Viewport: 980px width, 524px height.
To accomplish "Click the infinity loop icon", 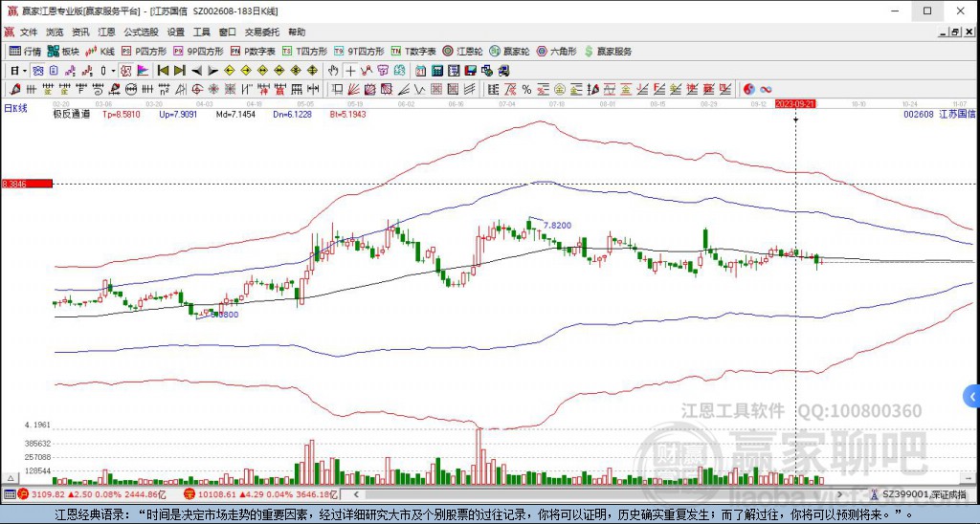I will pyautogui.click(x=766, y=89).
